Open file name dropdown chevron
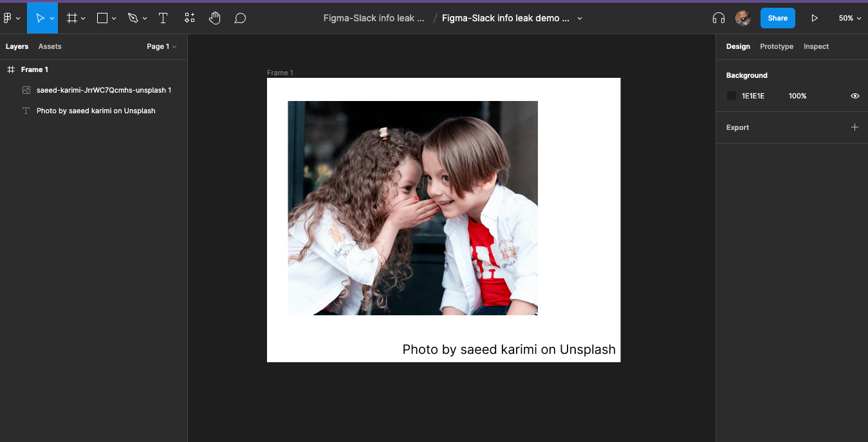Screen dimensions: 868x442 click(x=580, y=18)
